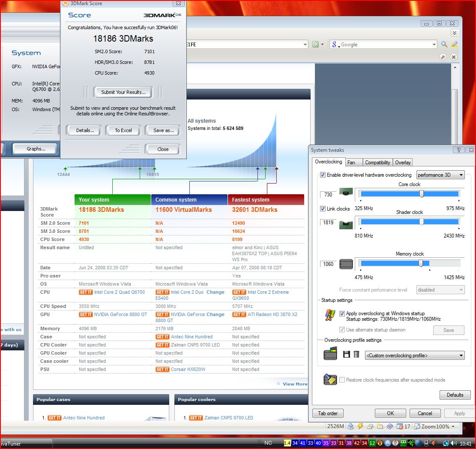Click the blue layers icon in status bar
The image size is (476, 449).
(390, 426)
